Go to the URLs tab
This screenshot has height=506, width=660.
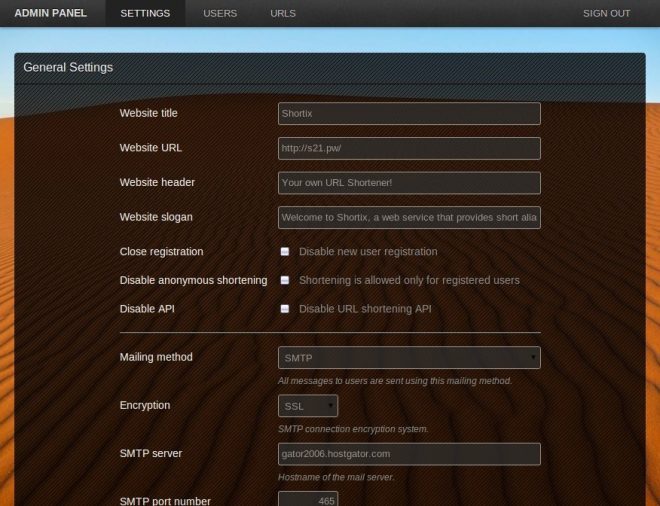point(283,13)
